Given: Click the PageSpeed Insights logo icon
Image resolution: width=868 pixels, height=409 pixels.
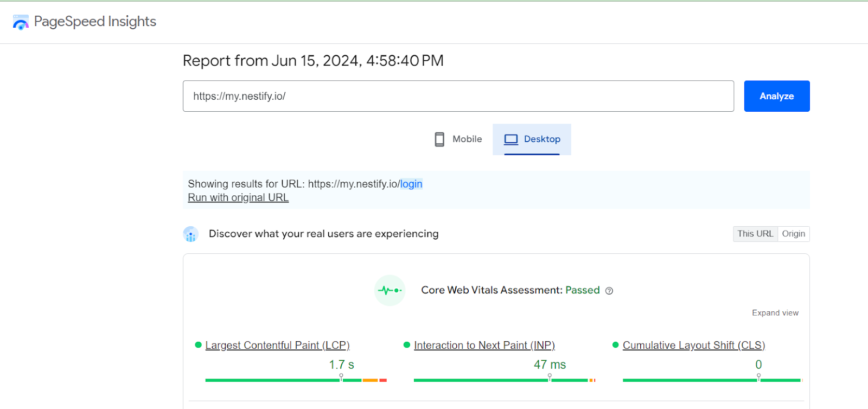Looking at the screenshot, I should point(21,22).
